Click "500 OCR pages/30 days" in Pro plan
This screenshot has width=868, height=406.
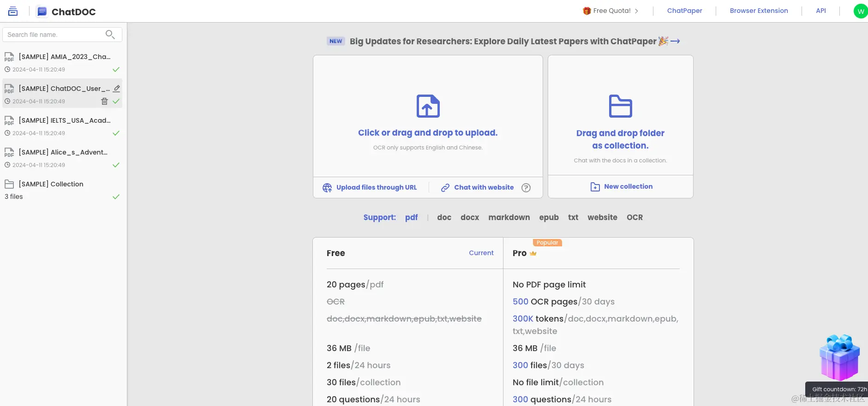(563, 302)
